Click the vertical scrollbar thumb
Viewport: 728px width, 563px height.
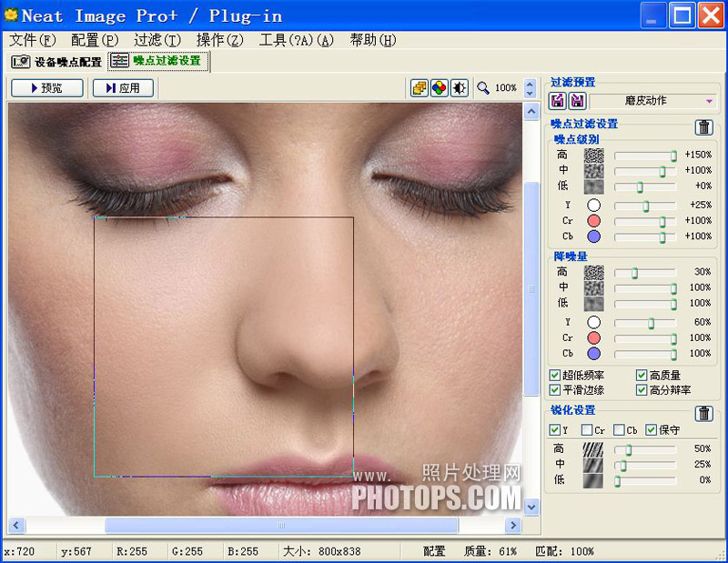pos(531,288)
